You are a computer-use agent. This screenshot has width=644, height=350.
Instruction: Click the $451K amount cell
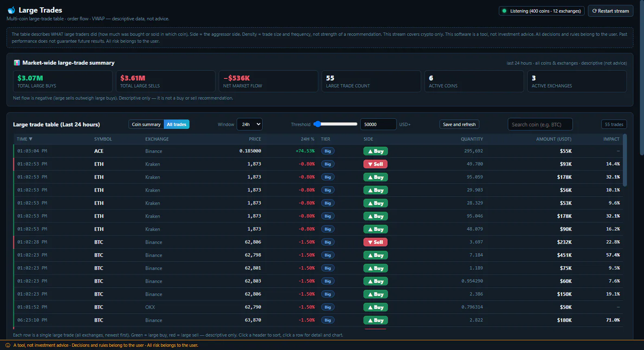[x=564, y=255]
